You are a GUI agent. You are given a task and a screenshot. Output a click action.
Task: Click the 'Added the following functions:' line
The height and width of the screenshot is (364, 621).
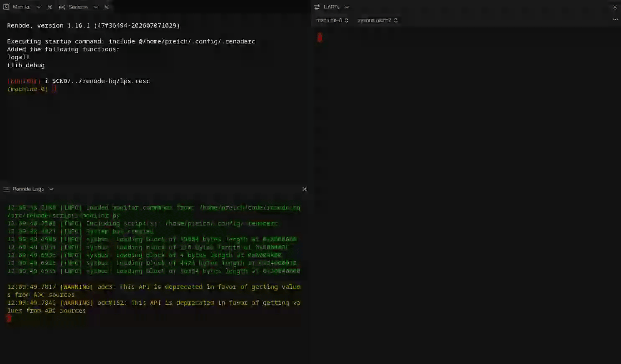(x=63, y=49)
